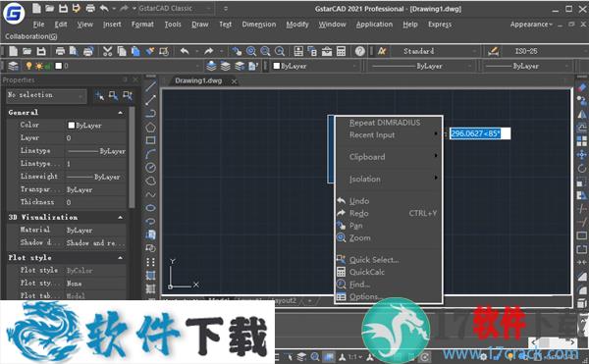Collapse the 3D Visualization section
The height and width of the screenshot is (364, 589).
120,217
